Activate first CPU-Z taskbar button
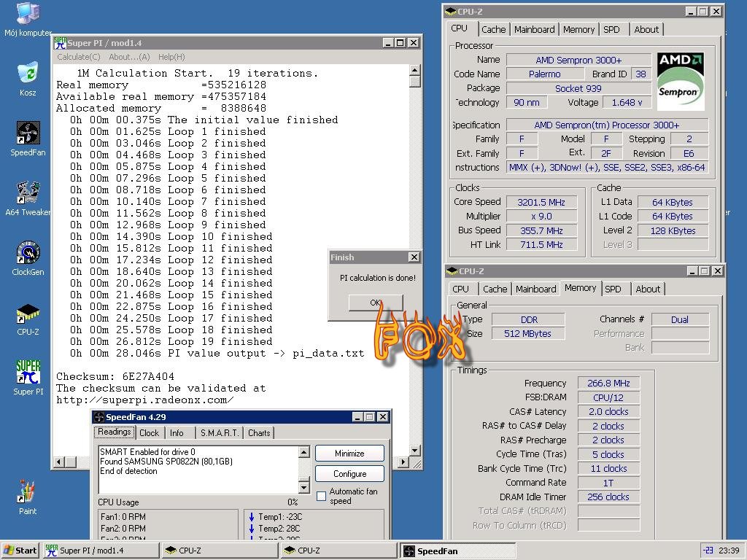747x560 pixels. click(220, 551)
